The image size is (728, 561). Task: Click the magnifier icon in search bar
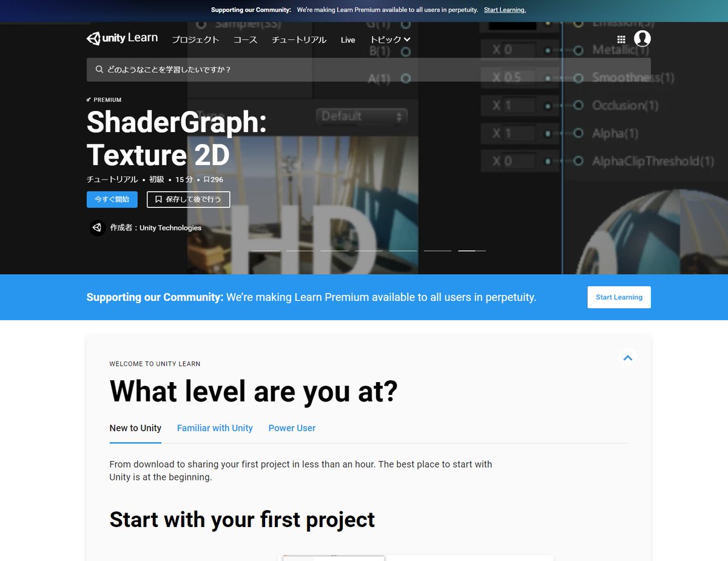(99, 70)
